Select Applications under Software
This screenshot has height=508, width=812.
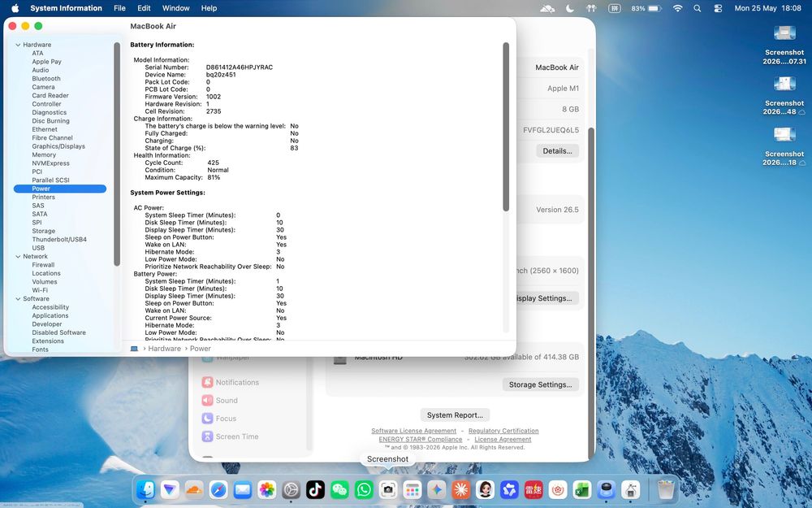(50, 315)
